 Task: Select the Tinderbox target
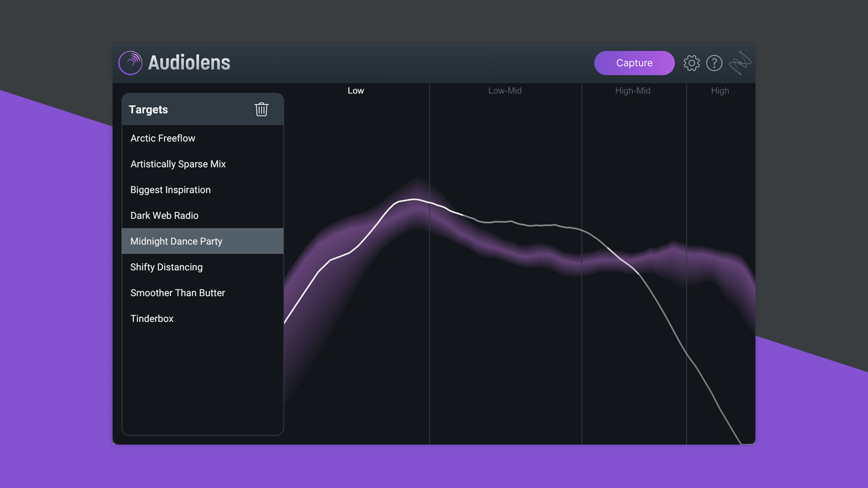pos(151,319)
